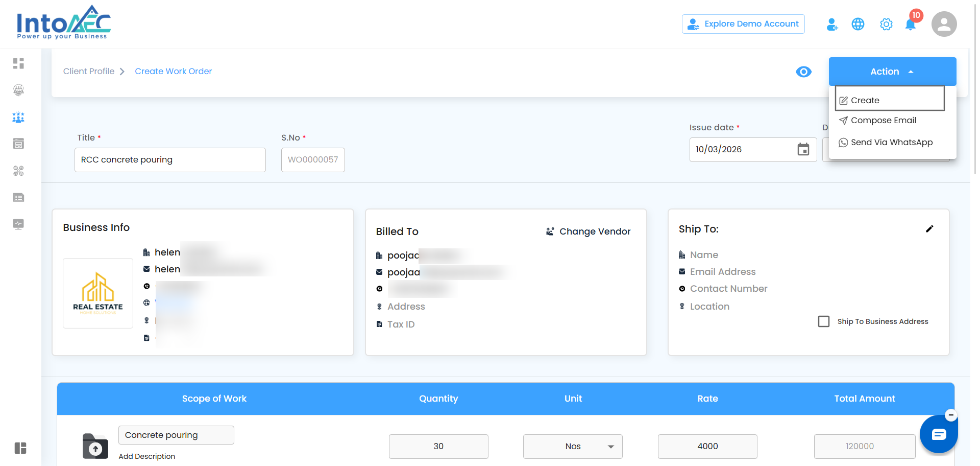Viewport: 980px width, 466px height.
Task: Open the dashboard icon in the sidebar
Action: click(x=19, y=63)
